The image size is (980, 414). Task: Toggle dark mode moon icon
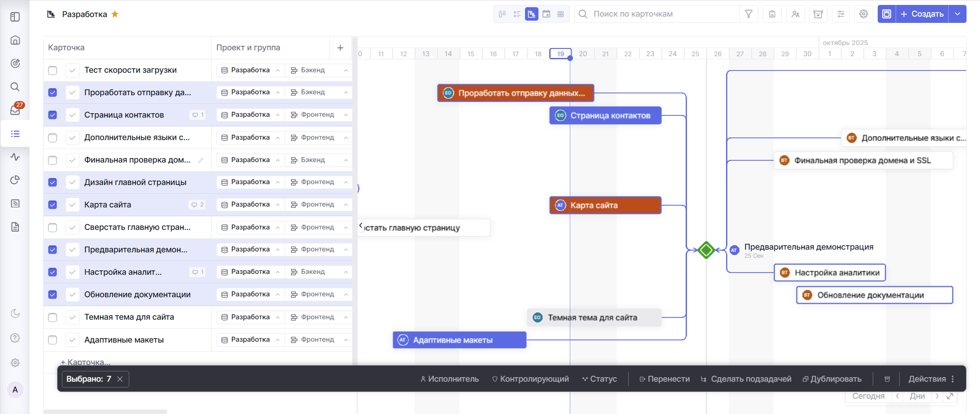(x=15, y=313)
